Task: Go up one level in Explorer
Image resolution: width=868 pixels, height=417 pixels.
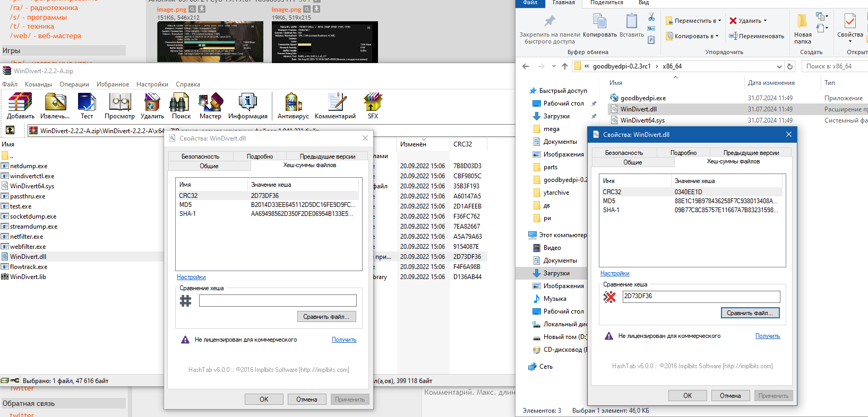Action: pos(564,66)
